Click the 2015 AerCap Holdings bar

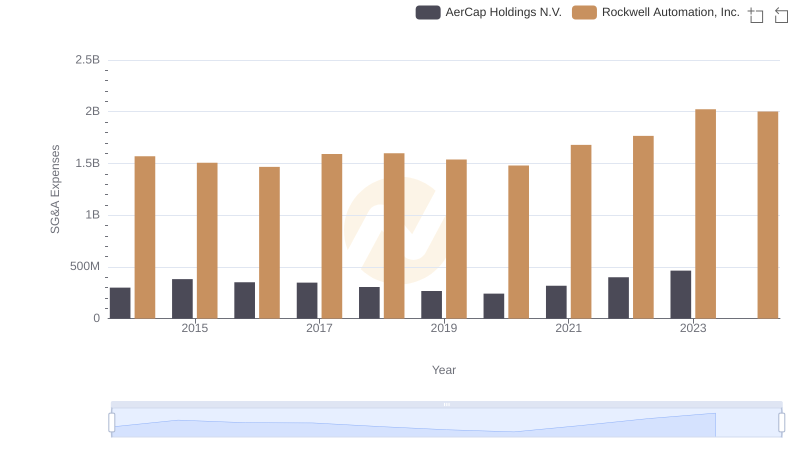tap(182, 299)
